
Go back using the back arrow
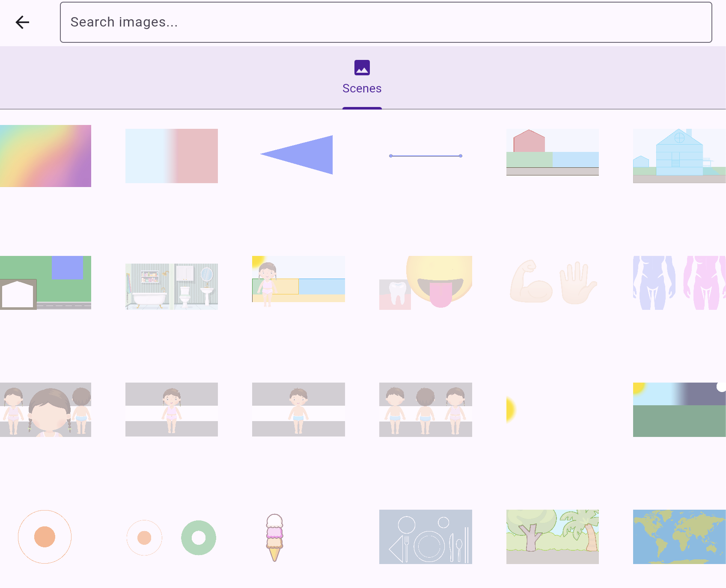point(22,22)
